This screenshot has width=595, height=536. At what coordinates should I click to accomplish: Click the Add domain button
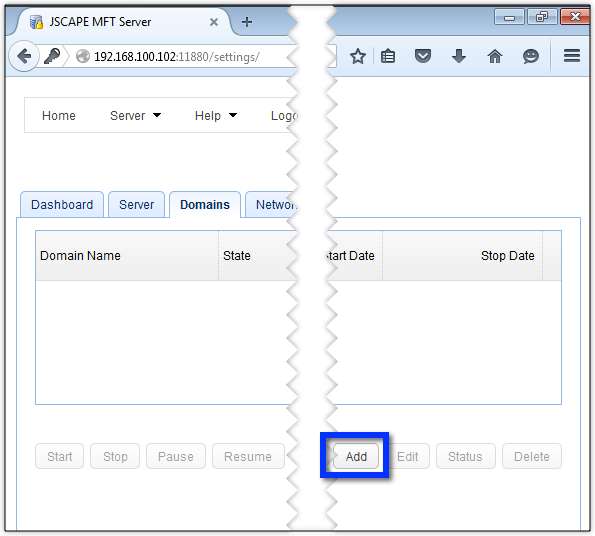tap(356, 456)
